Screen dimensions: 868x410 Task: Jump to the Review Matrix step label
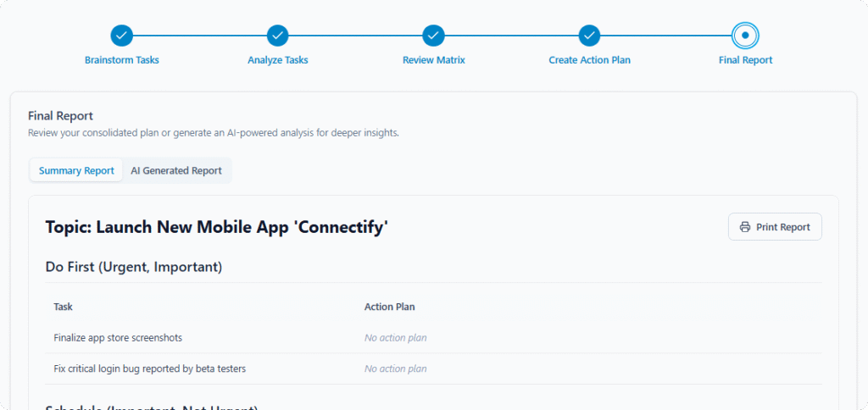[x=434, y=60]
